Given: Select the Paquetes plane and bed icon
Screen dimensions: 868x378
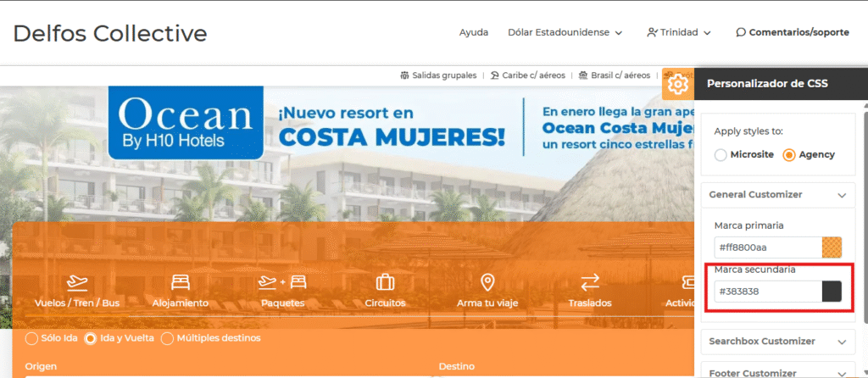Looking at the screenshot, I should pos(282,281).
